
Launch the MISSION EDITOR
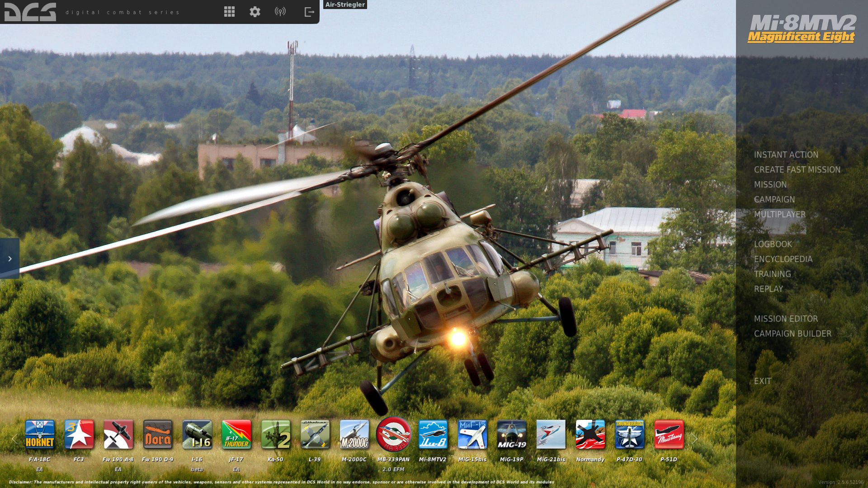pos(786,319)
